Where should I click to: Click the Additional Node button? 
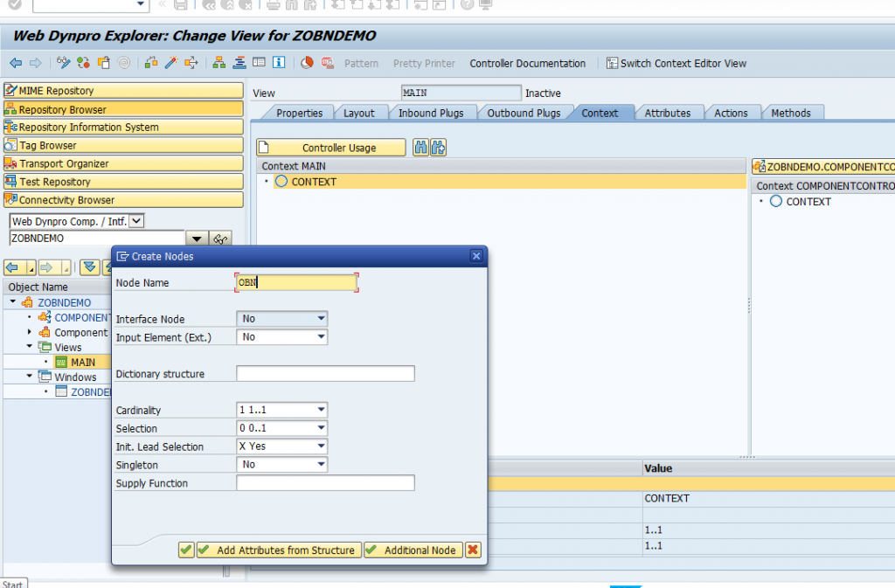413,550
